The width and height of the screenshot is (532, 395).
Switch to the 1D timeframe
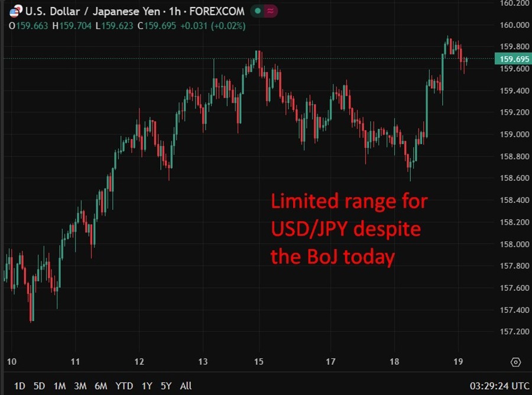[20, 386]
